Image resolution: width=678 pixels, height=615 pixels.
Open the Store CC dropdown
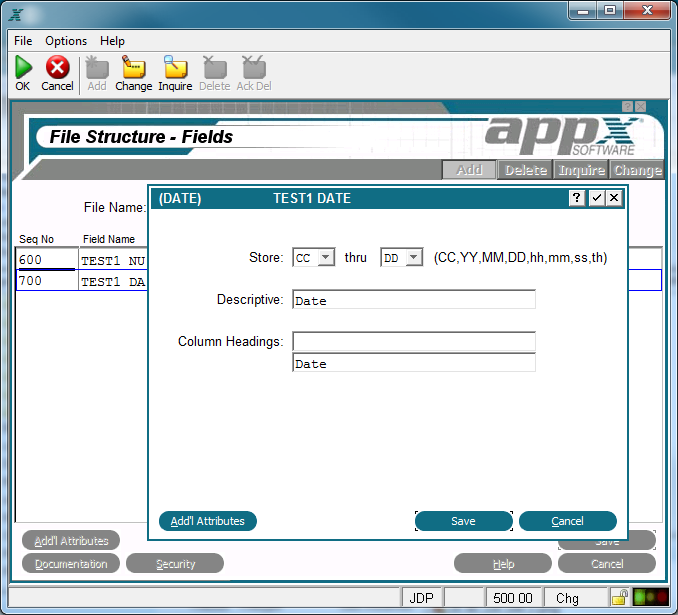tap(326, 257)
